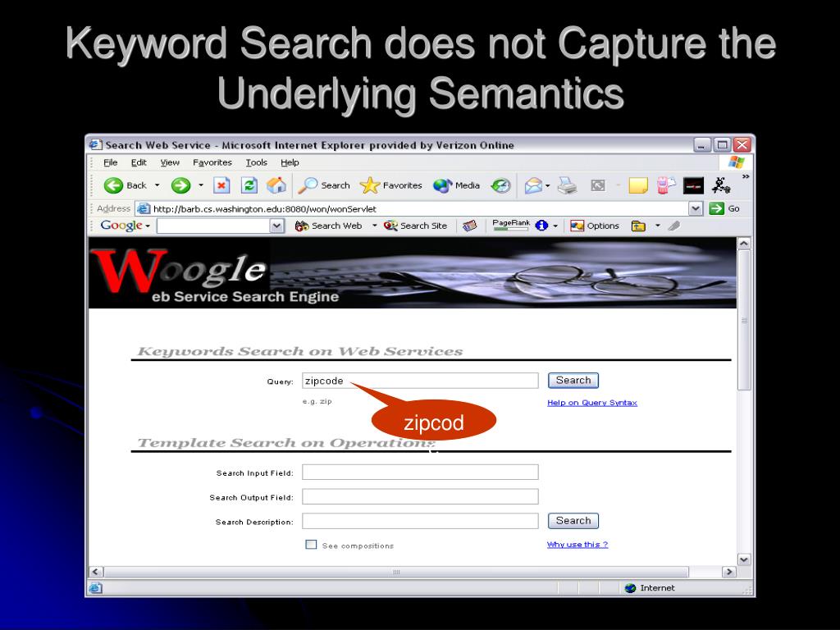Toggle the See compositions checkbox

point(311,545)
